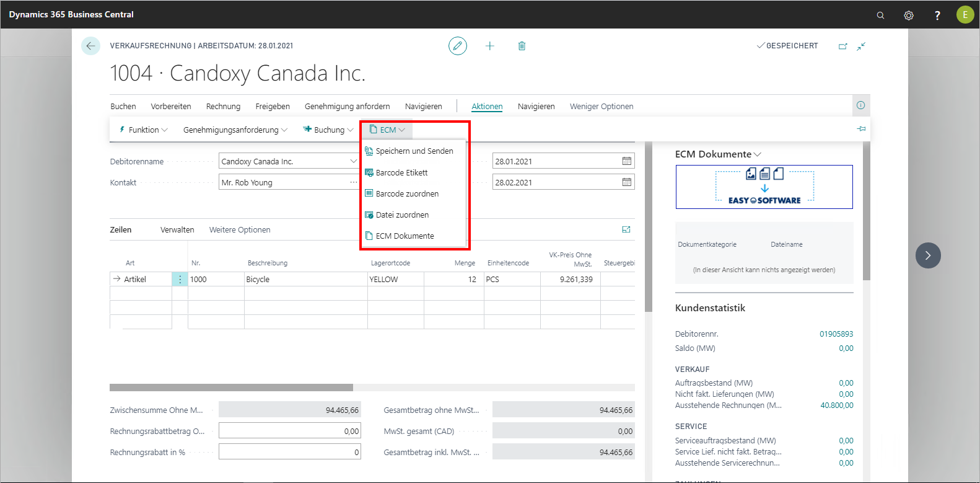Click the Lagerortcode column header
The height and width of the screenshot is (483, 980).
(x=390, y=263)
